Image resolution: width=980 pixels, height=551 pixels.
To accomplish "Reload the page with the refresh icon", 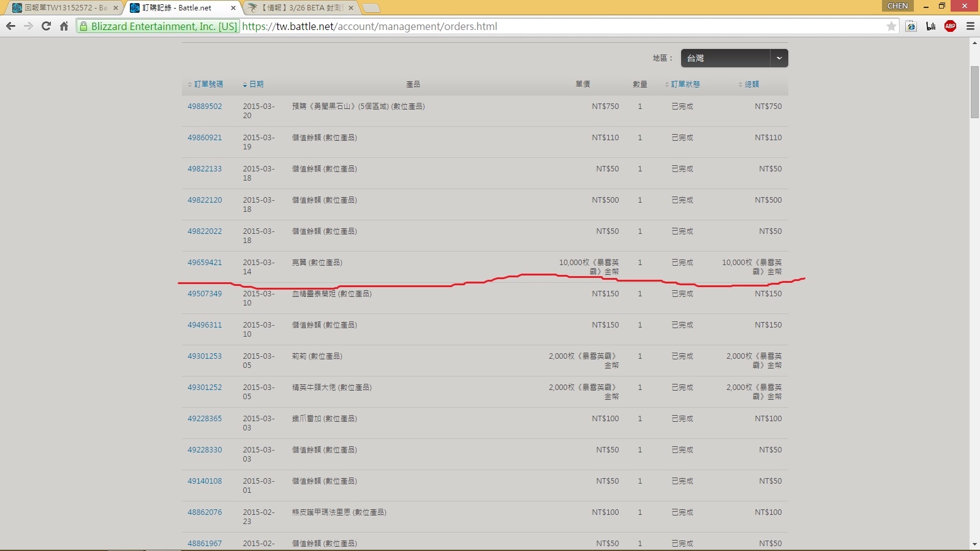I will pyautogui.click(x=46, y=26).
